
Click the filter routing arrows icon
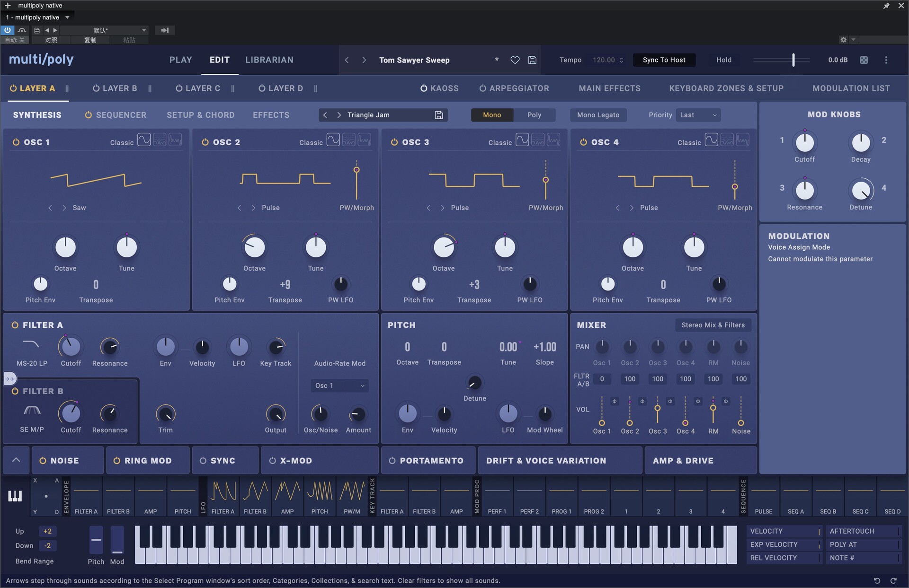coord(9,378)
